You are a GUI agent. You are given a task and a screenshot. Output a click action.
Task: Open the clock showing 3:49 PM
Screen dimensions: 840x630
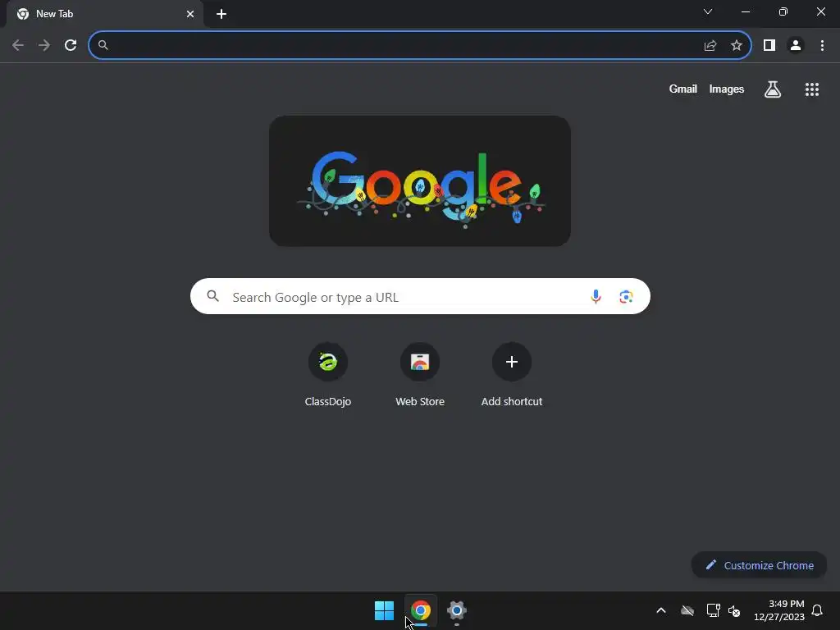[779, 610]
